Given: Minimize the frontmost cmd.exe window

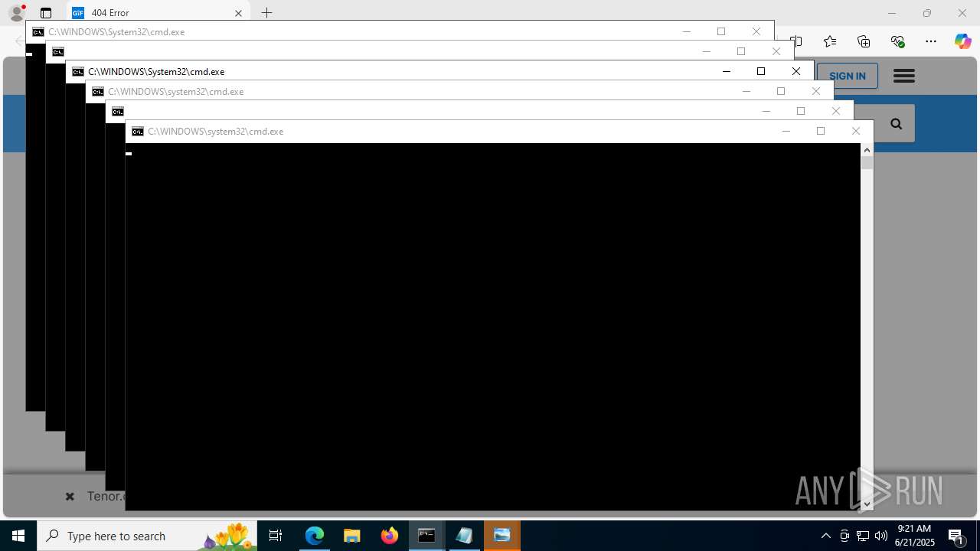Looking at the screenshot, I should pos(786,131).
